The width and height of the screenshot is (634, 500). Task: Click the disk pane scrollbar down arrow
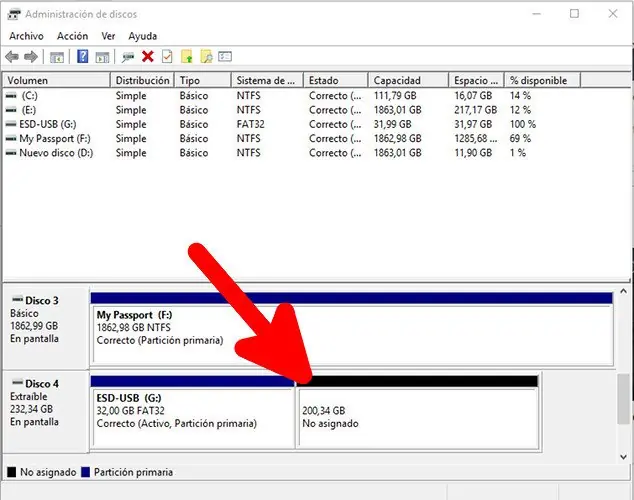[x=623, y=457]
